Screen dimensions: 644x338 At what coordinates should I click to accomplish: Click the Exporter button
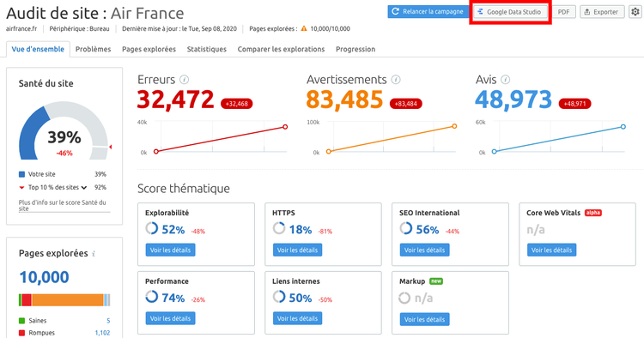point(602,12)
